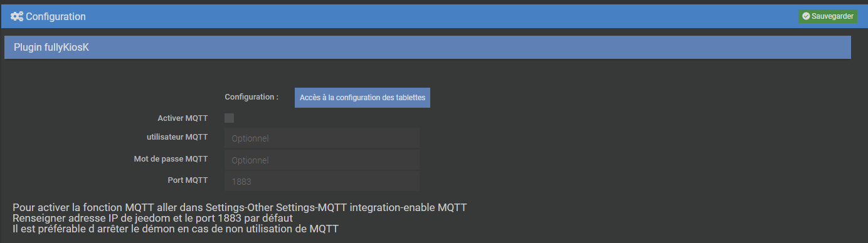Click the 'Il est préférable d arrêter' line

point(176,229)
